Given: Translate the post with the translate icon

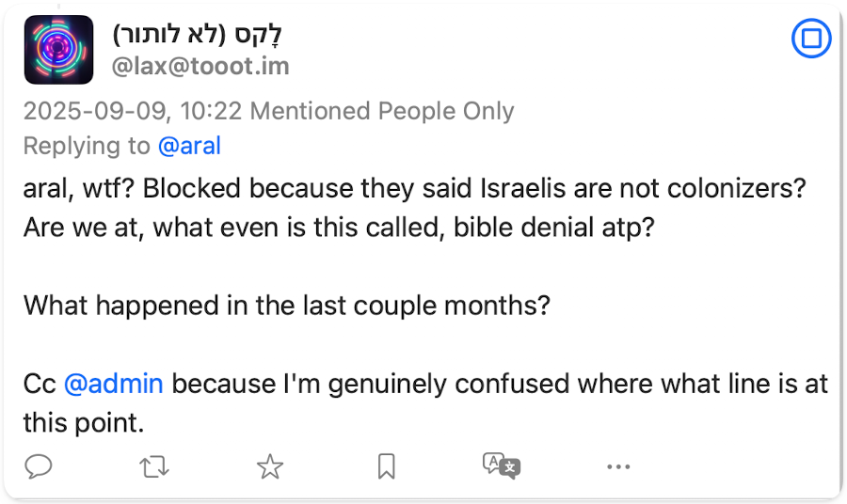Looking at the screenshot, I should 501,465.
